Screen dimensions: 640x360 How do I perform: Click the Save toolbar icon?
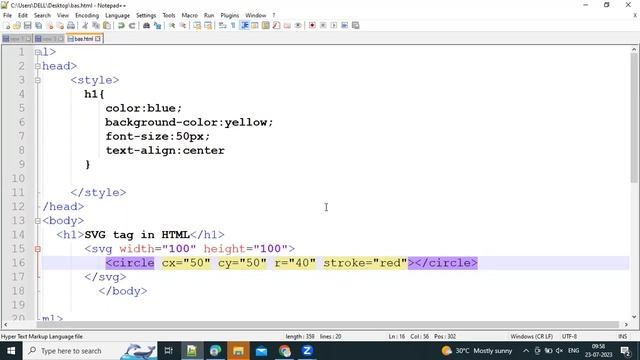coord(27,25)
